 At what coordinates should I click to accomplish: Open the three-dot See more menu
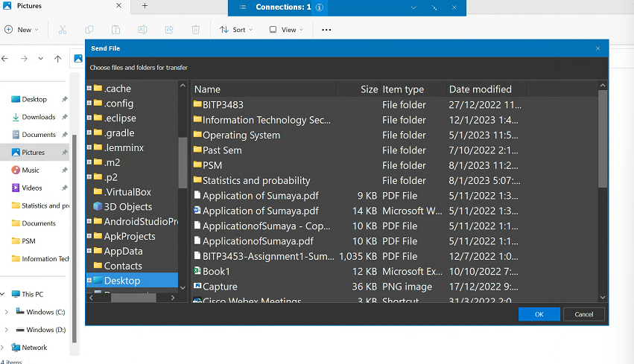click(326, 30)
